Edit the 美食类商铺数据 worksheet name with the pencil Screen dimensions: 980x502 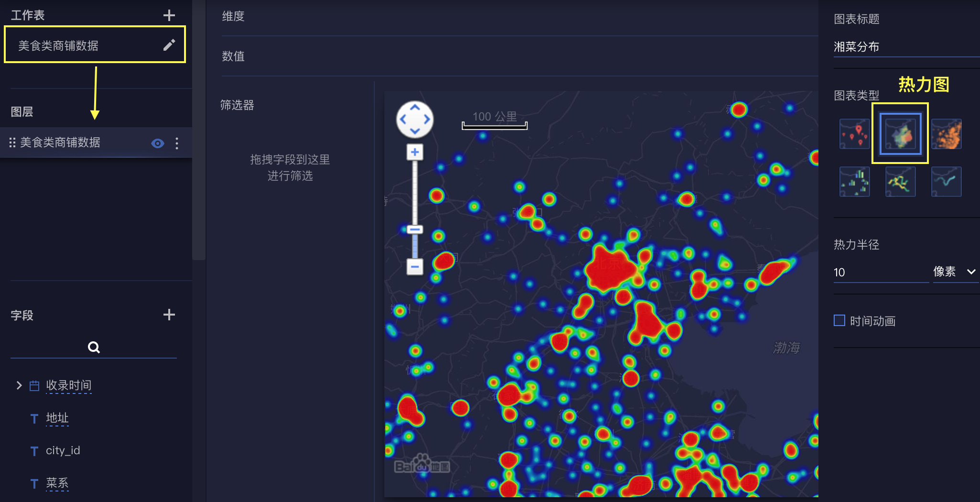click(169, 45)
